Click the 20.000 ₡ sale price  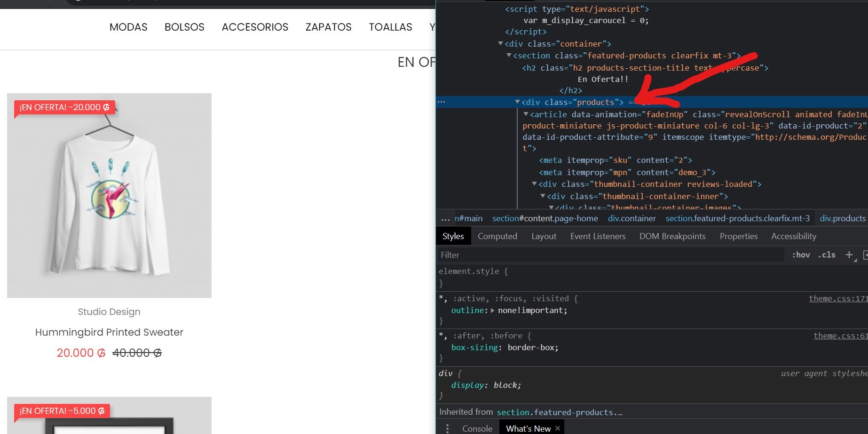point(81,353)
